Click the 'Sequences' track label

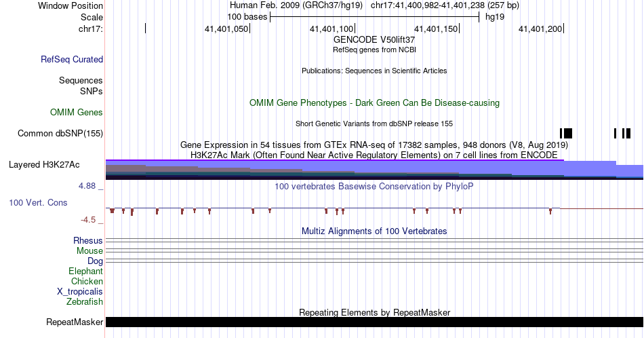81,80
